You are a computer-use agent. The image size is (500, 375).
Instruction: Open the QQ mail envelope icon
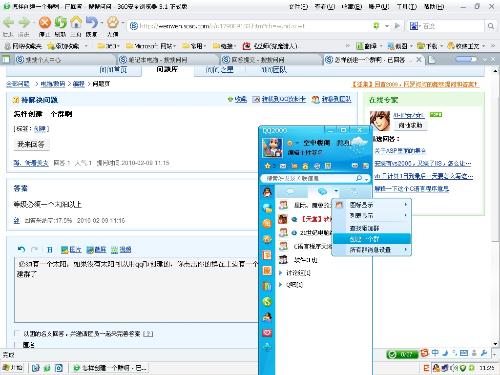[x=283, y=166]
